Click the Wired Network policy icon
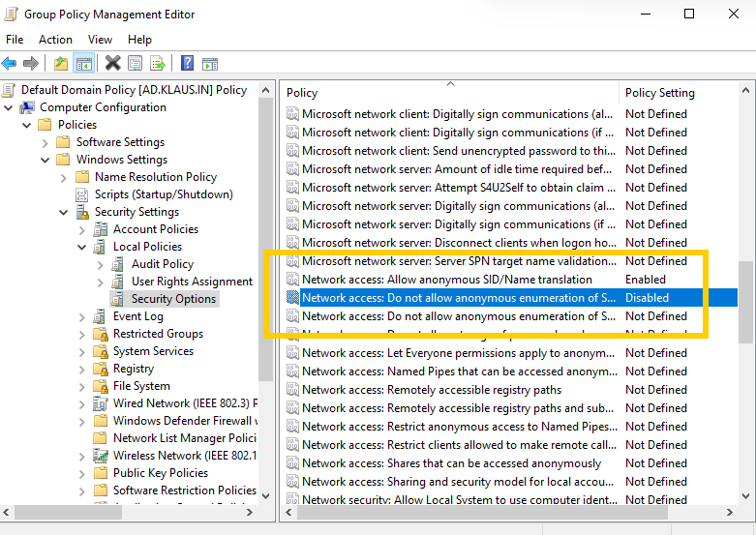This screenshot has height=535, width=756. tap(101, 403)
